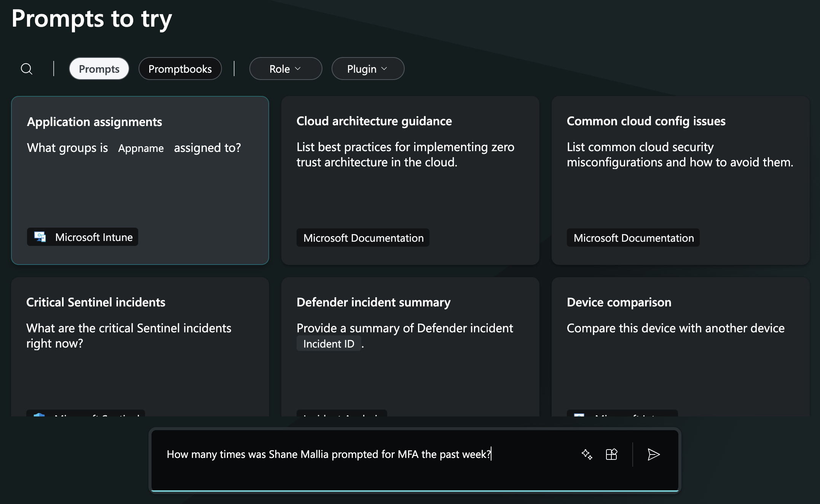Click the 'Prompts to try' heading

91,19
